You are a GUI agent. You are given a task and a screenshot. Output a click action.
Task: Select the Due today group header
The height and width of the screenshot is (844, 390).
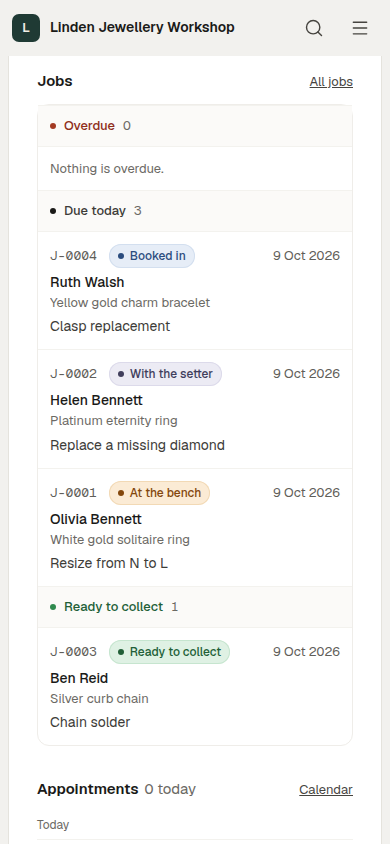pyautogui.click(x=195, y=211)
